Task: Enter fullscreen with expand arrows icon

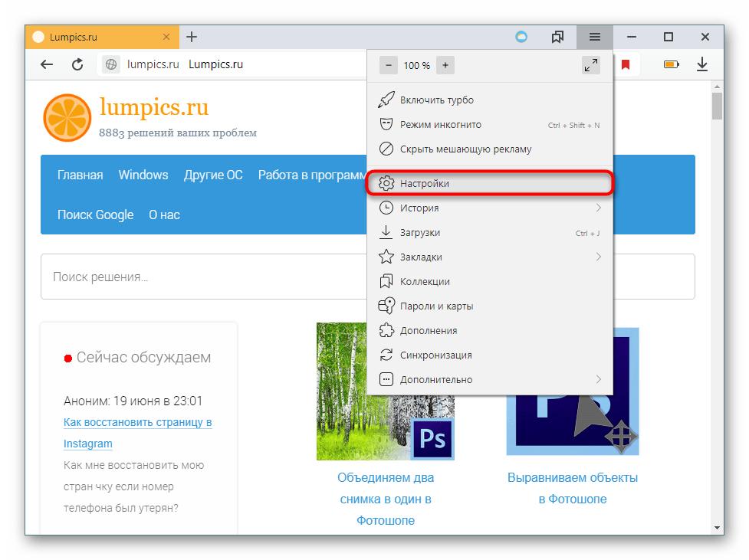Action: (x=591, y=65)
